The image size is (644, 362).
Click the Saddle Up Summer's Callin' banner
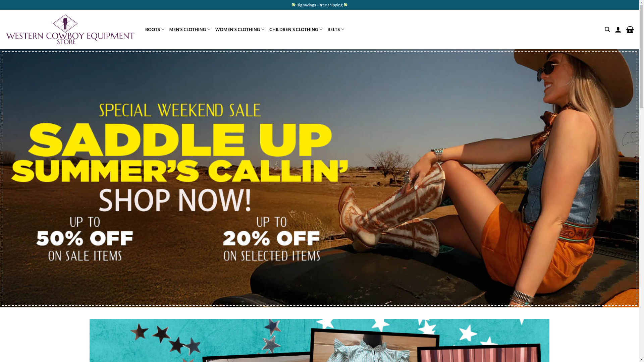click(319, 178)
